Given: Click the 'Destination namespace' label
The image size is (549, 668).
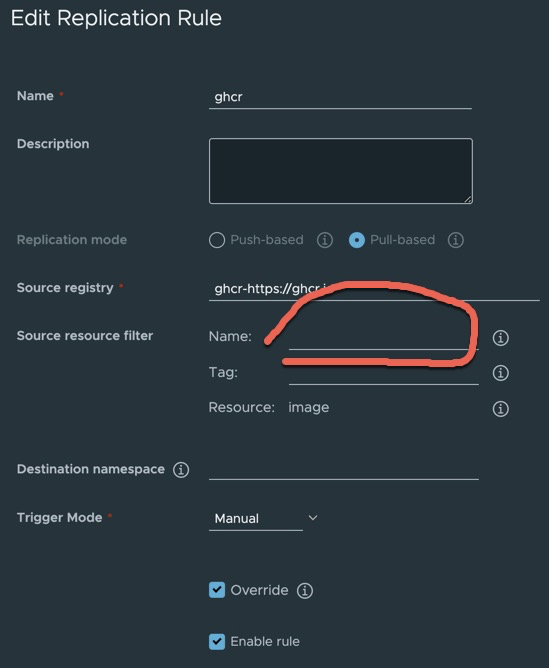Looking at the screenshot, I should coord(91,469).
